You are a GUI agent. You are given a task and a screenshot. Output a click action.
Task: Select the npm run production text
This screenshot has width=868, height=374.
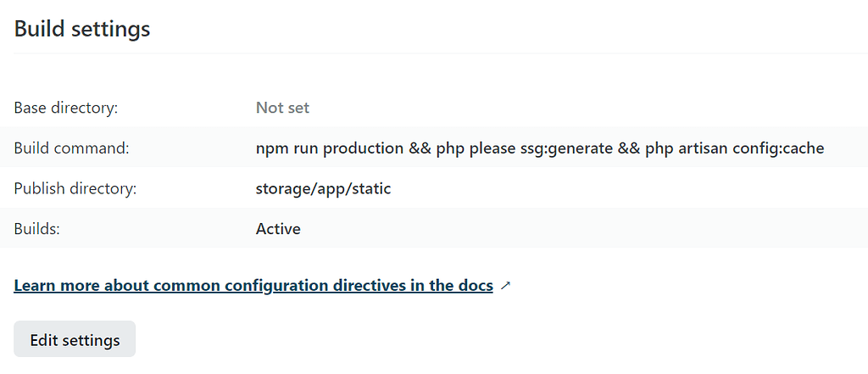(330, 148)
